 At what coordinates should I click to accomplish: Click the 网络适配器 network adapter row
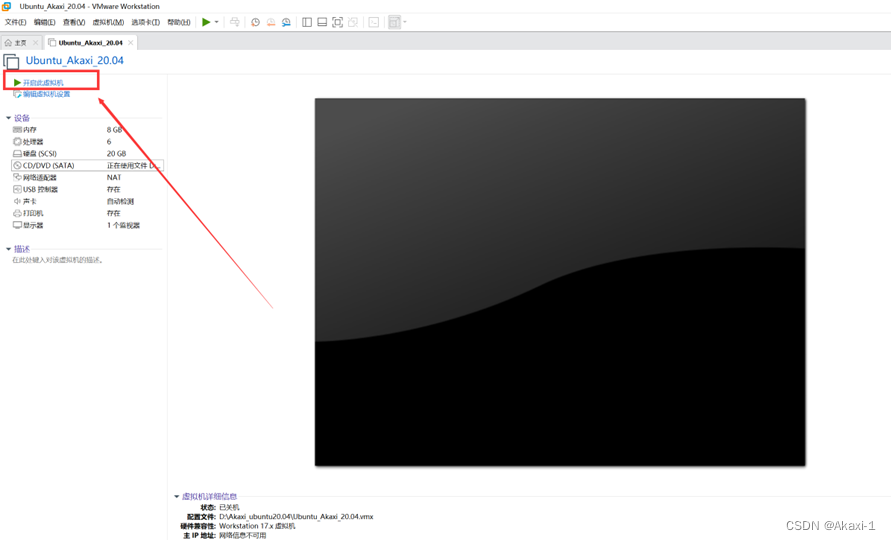coord(87,177)
